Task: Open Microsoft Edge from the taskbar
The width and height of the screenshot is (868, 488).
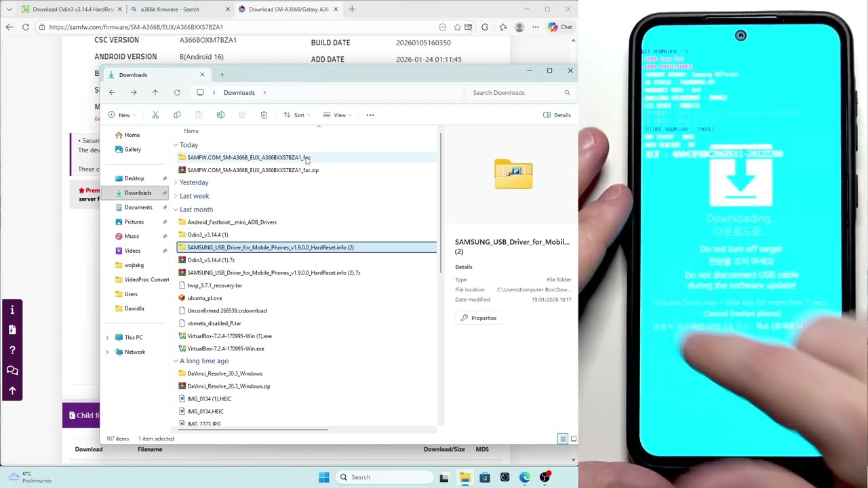Action: pos(525,477)
